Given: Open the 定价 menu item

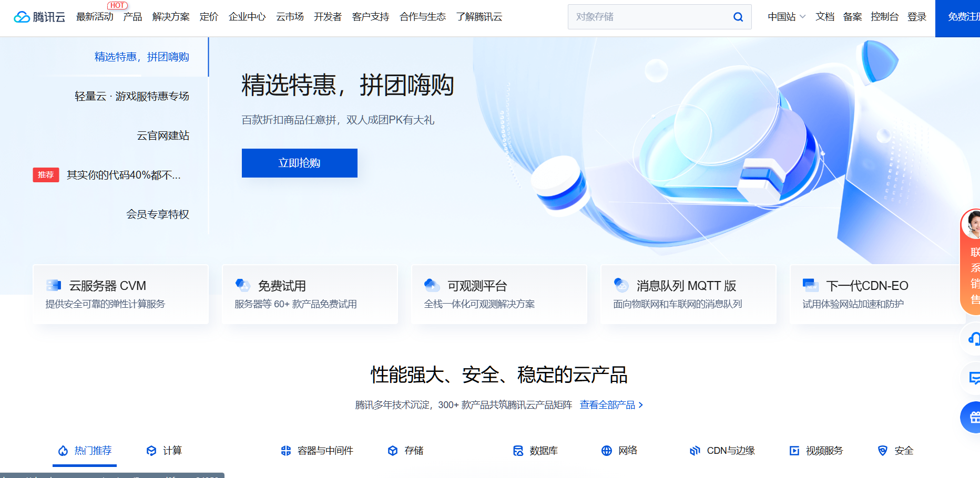Looking at the screenshot, I should (209, 17).
